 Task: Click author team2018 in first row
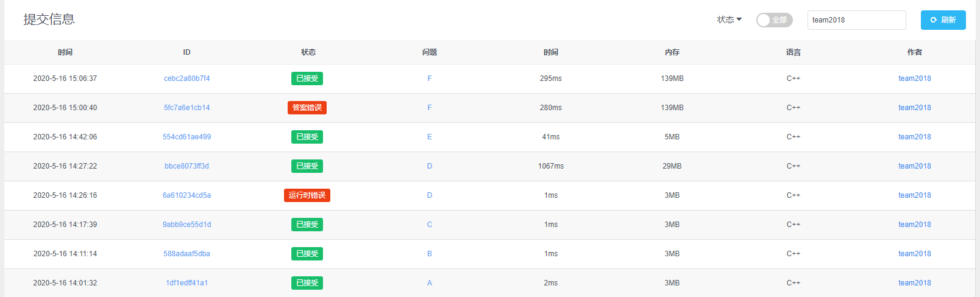pyautogui.click(x=914, y=79)
